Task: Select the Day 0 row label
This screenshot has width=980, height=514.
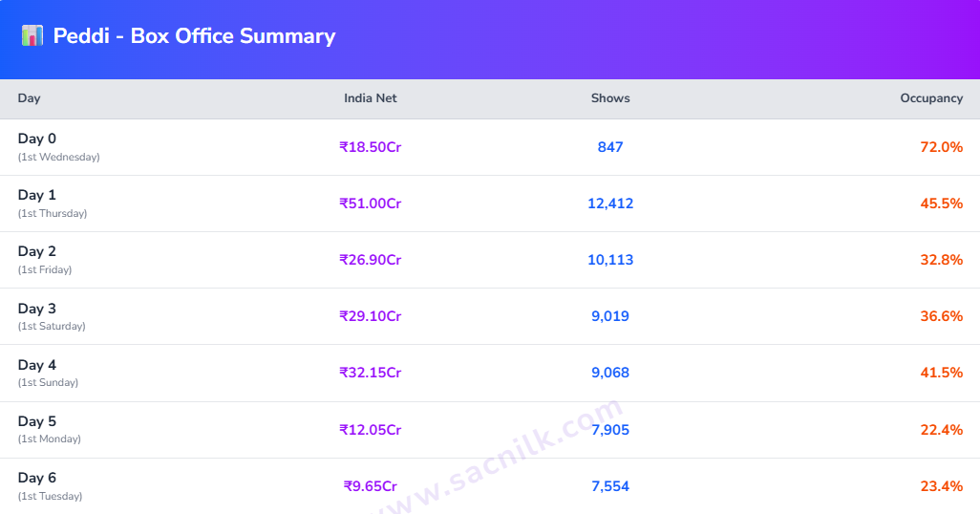Action: point(59,147)
